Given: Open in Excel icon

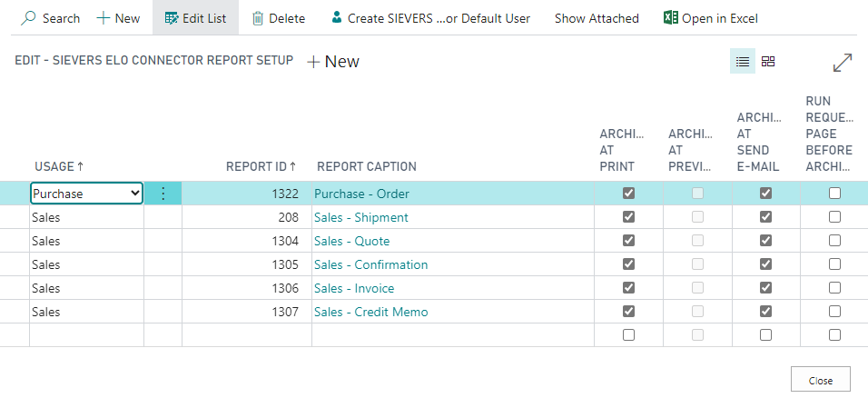Looking at the screenshot, I should tap(671, 18).
